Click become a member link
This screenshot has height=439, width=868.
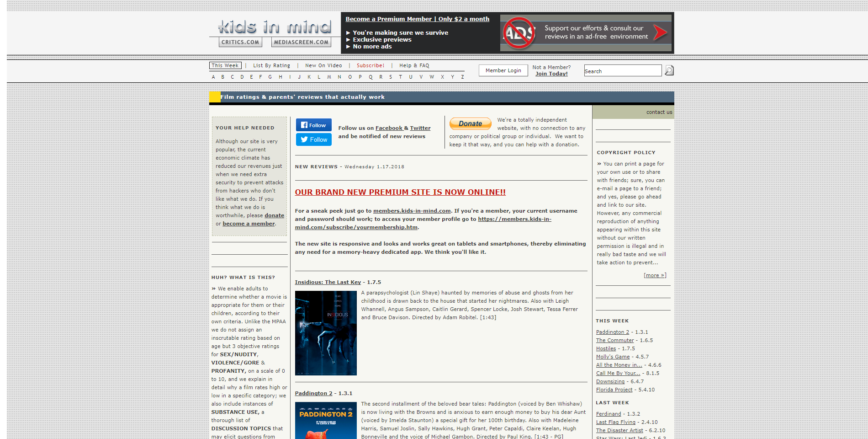pos(249,224)
